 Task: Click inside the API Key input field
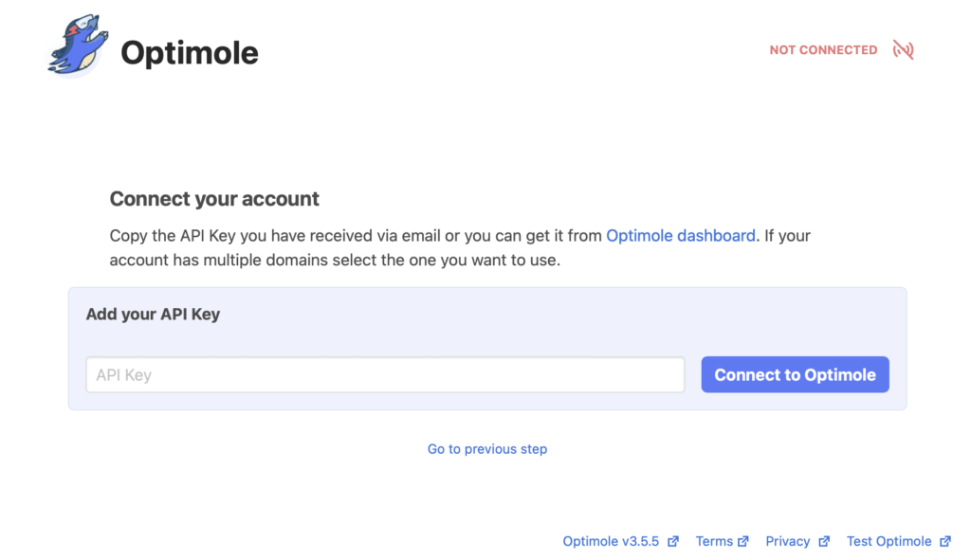point(384,374)
